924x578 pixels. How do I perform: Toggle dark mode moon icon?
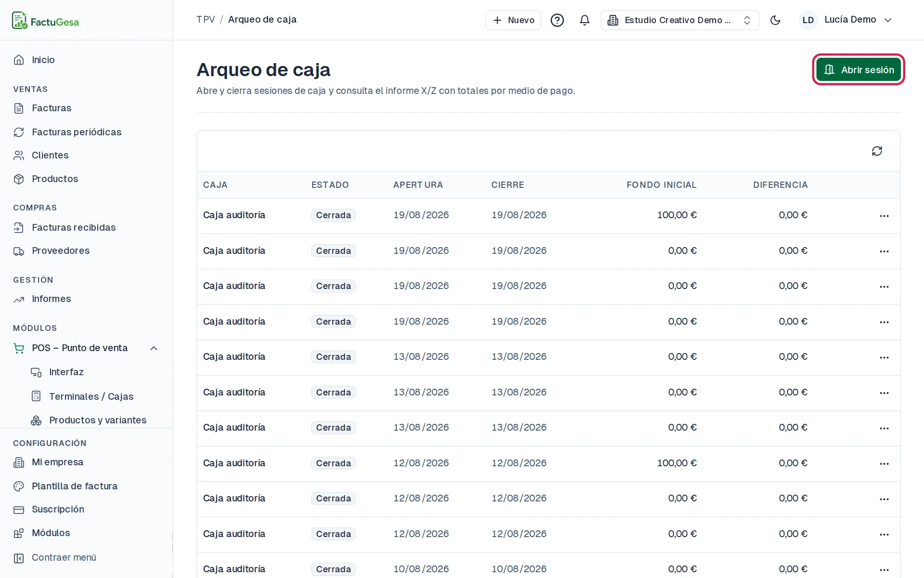[x=775, y=20]
